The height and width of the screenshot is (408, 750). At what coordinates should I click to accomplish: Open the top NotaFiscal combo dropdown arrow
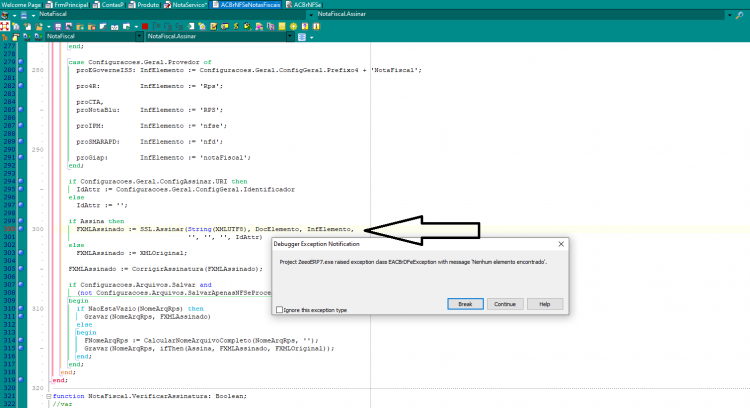pos(311,14)
